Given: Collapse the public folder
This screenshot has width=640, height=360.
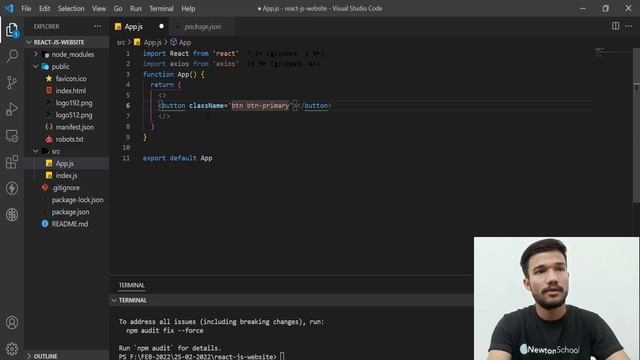Looking at the screenshot, I should click(x=67, y=67).
